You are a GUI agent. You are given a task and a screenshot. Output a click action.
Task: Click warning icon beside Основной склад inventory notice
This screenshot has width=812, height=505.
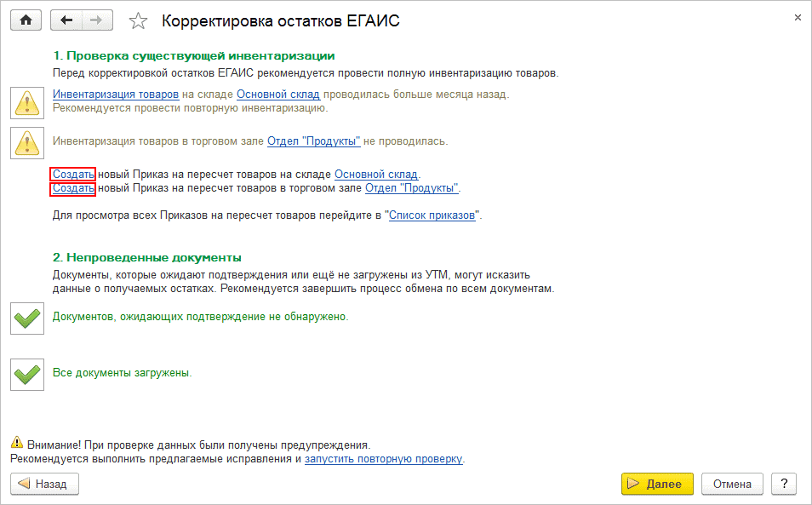(x=26, y=102)
